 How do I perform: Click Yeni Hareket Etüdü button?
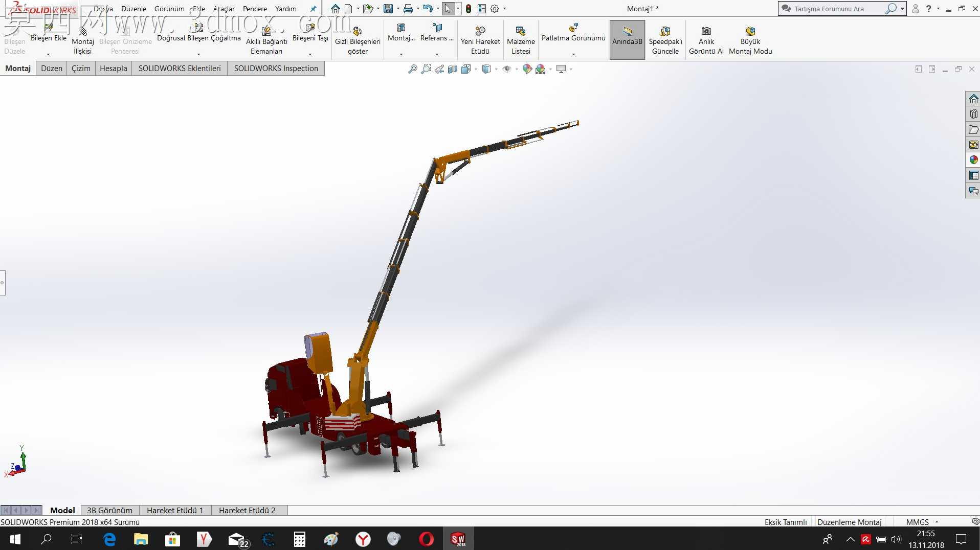coord(480,40)
